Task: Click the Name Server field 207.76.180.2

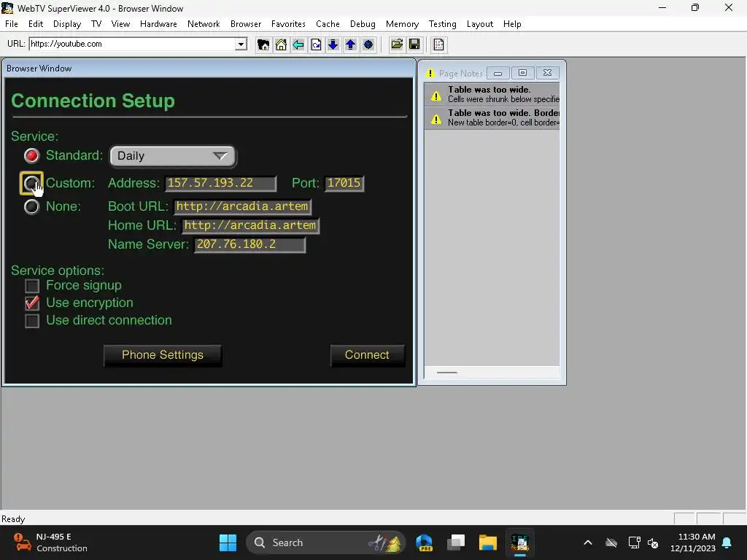Action: pos(249,245)
